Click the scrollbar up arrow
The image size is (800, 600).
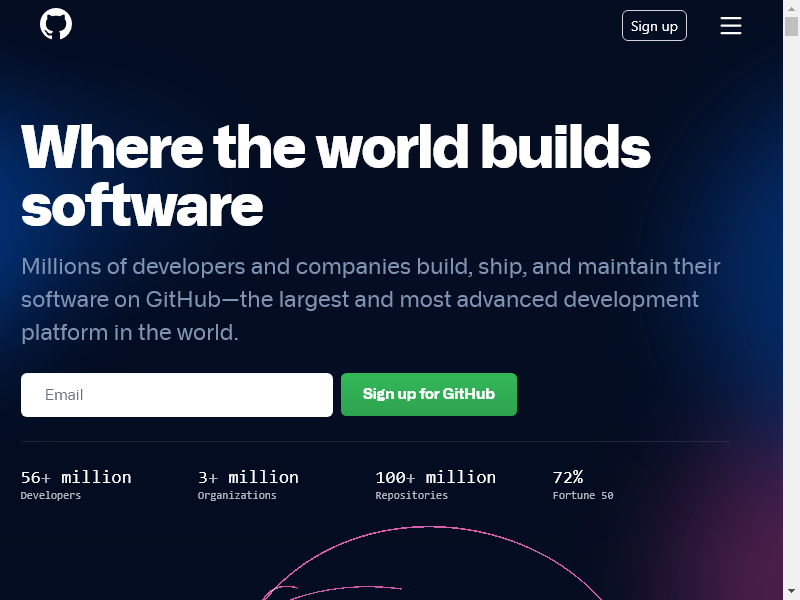click(x=791, y=8)
